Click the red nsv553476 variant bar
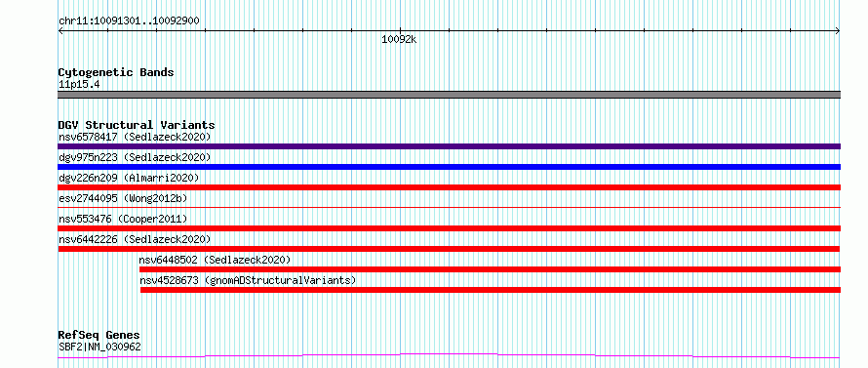Image resolution: width=868 pixels, height=368 pixels. pyautogui.click(x=449, y=228)
